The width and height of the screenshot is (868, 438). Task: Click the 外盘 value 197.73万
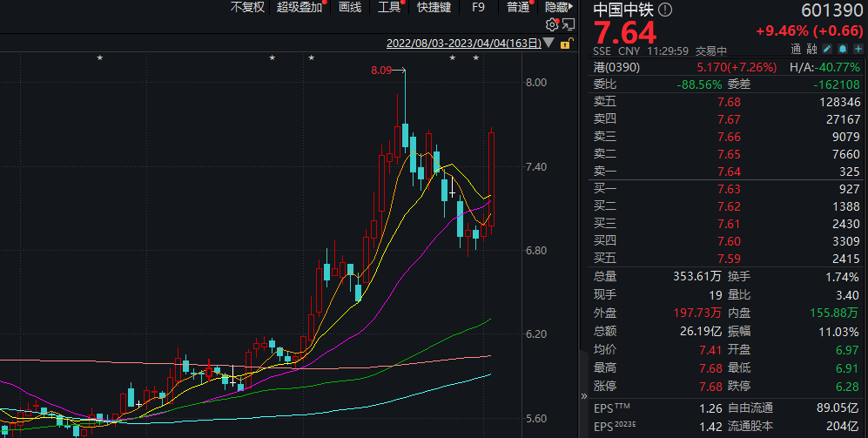coord(697,313)
